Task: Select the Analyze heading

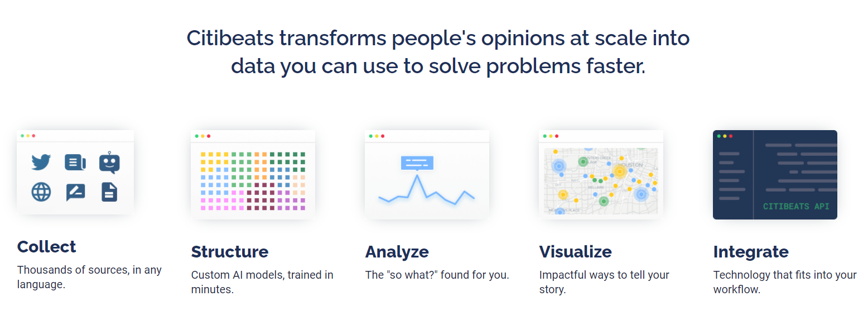Action: pyautogui.click(x=397, y=251)
